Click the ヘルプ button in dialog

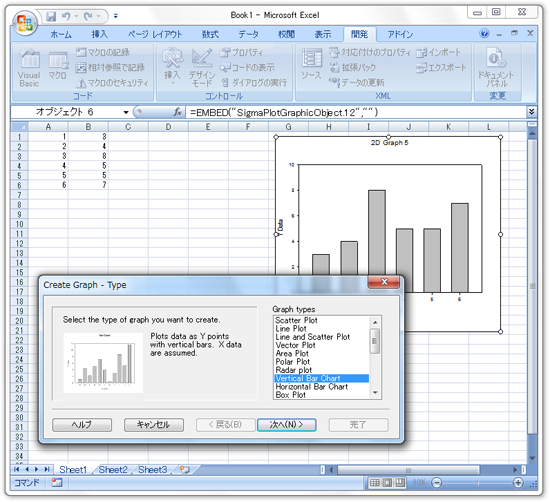click(82, 425)
